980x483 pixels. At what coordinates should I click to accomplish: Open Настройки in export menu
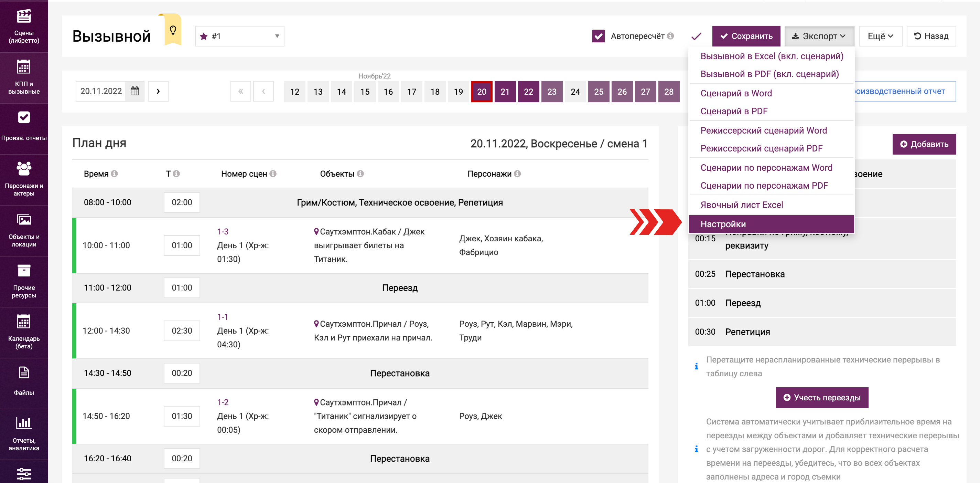[x=772, y=224]
